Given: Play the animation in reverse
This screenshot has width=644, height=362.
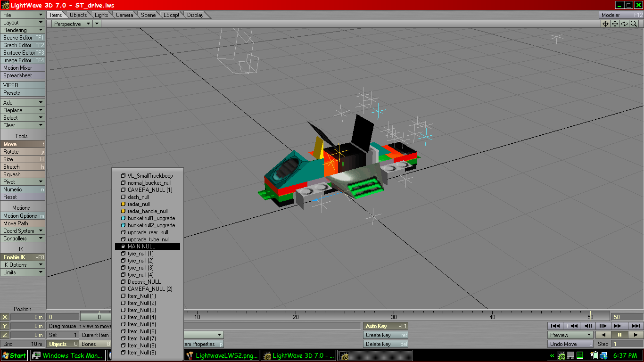Looking at the screenshot, I should tap(603, 335).
